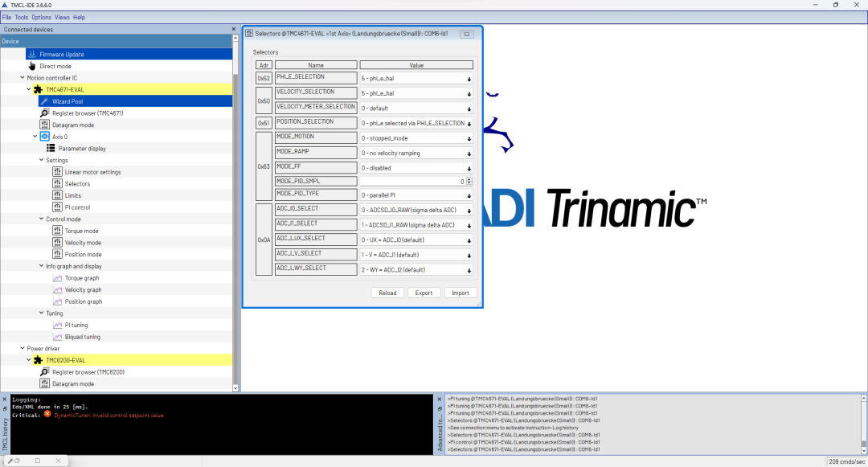This screenshot has height=467, width=868.
Task: Open the VELOCITY_METER_SELECTION dropdown
Action: (416, 109)
